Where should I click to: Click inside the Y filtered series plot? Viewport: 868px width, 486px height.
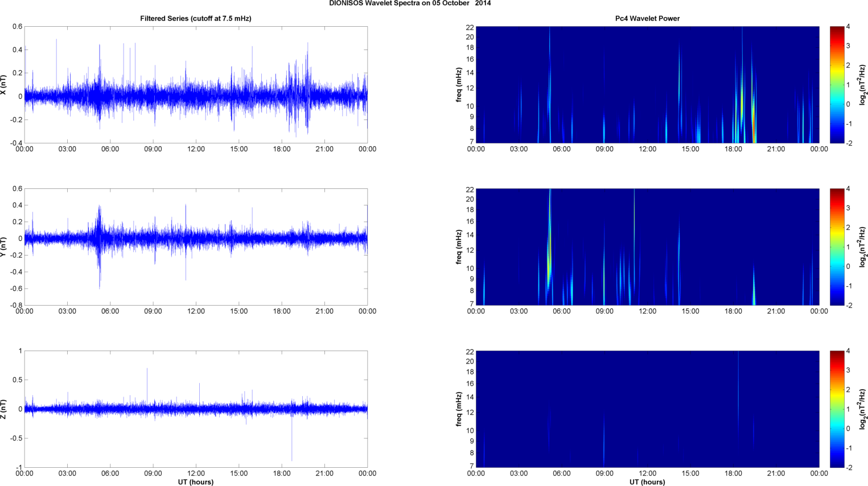click(196, 247)
